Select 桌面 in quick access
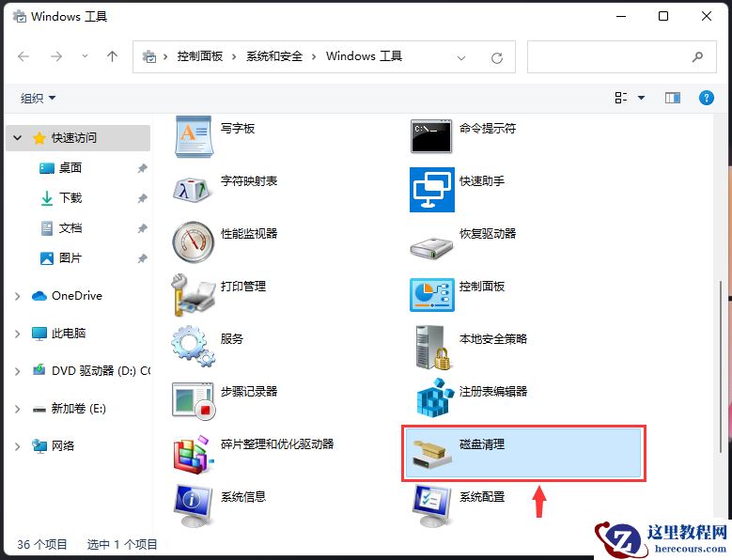The image size is (732, 560). tap(70, 168)
